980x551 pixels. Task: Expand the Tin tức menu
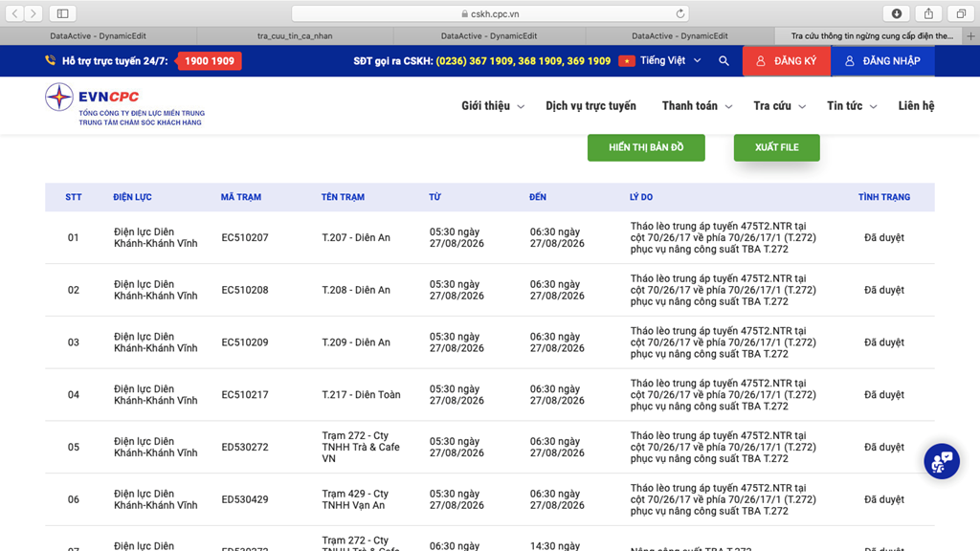point(852,105)
